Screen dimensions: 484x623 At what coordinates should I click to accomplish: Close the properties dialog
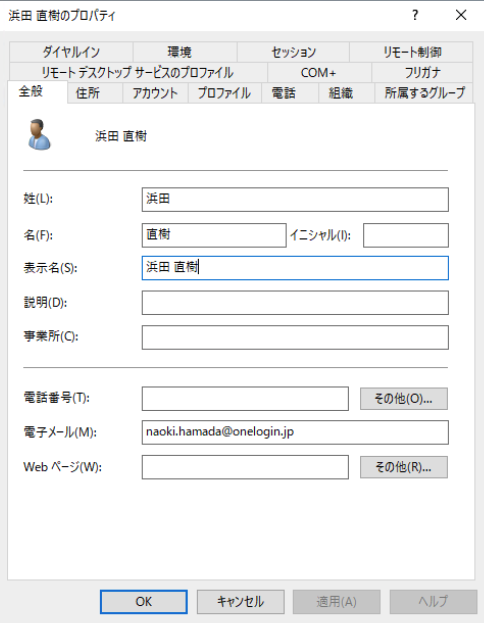coord(461,15)
